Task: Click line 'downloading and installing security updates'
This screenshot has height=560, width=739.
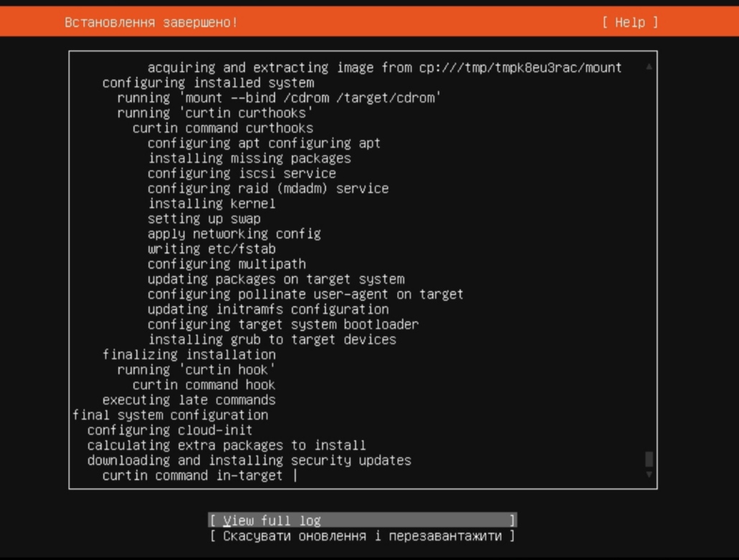Action: tap(249, 460)
